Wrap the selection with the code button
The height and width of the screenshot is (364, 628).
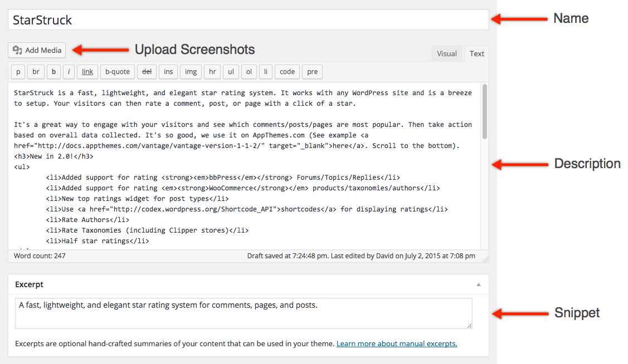[287, 72]
